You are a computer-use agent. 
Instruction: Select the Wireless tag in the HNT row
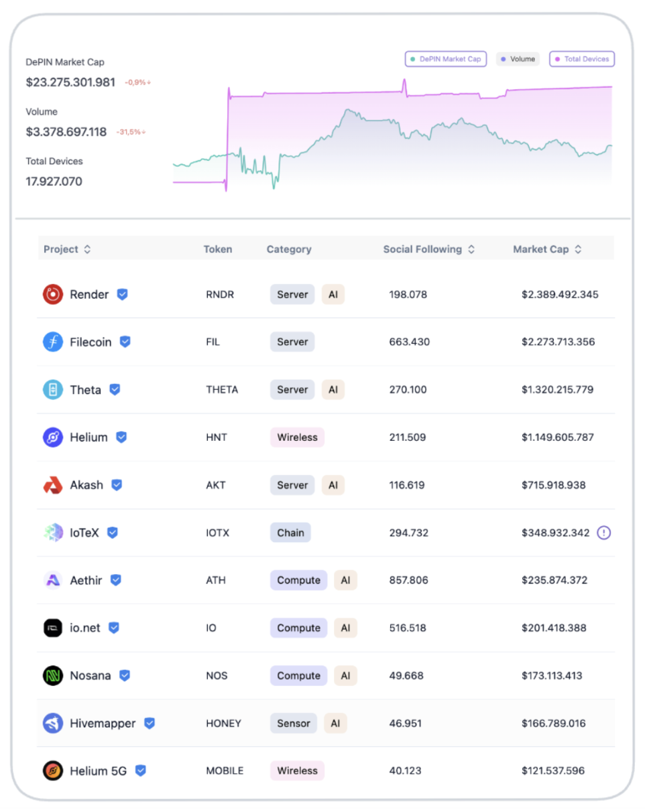(x=297, y=437)
